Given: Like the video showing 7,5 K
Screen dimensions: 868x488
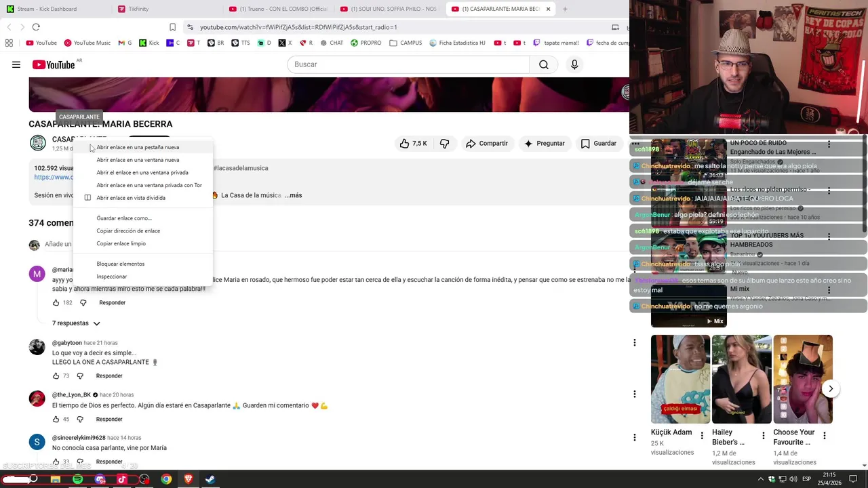Looking at the screenshot, I should tap(413, 144).
